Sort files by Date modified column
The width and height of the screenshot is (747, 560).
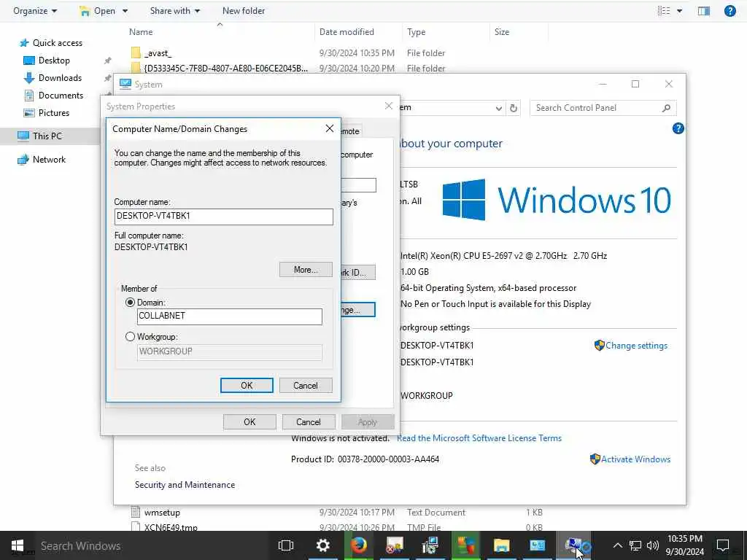[x=347, y=32]
